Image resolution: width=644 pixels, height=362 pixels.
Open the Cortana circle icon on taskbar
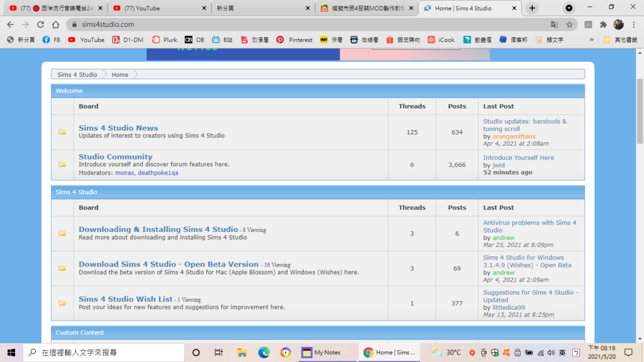tap(196, 353)
